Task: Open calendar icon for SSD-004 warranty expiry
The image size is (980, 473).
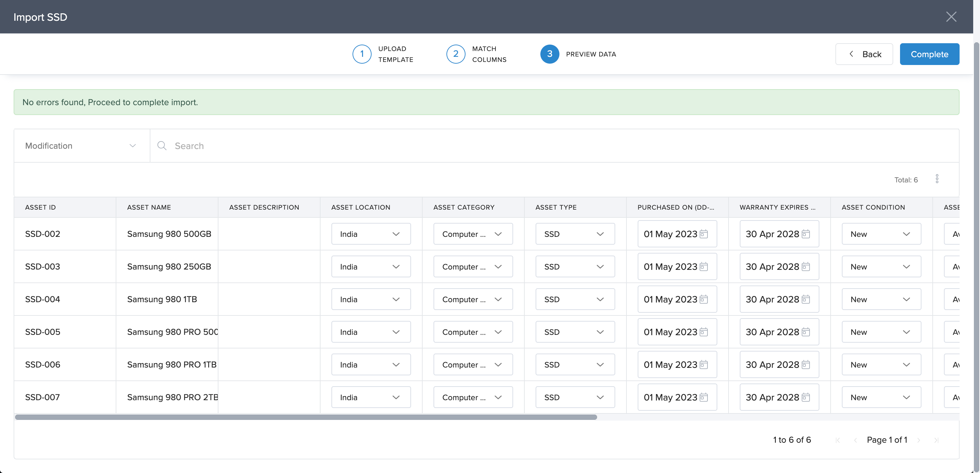Action: (806, 299)
